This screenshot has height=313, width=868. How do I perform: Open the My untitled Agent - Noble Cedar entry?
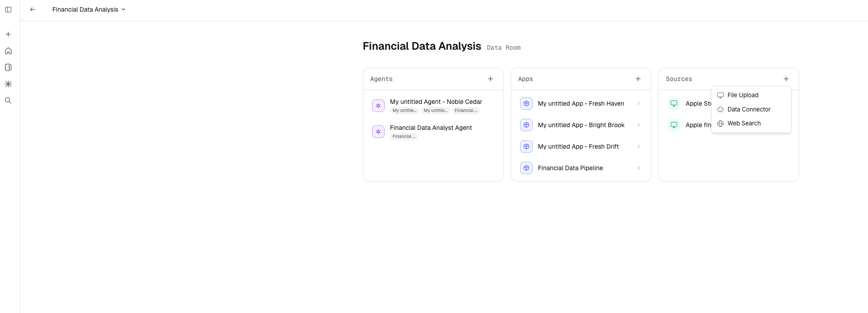tap(436, 102)
